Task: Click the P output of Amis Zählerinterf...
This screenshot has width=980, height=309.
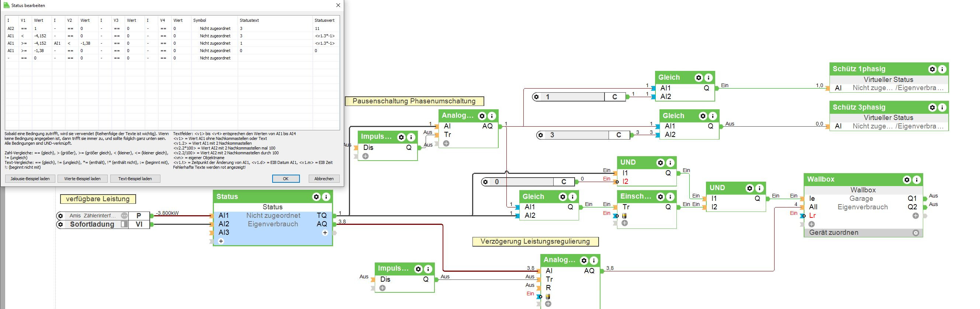Action: pyautogui.click(x=139, y=216)
